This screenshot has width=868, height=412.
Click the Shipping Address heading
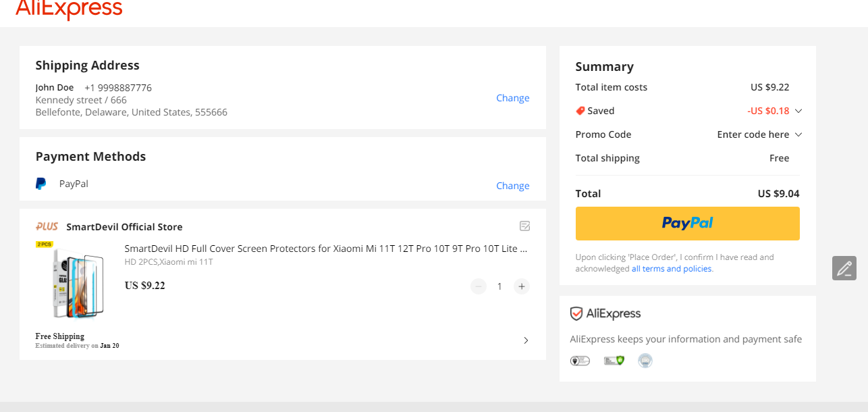click(87, 66)
